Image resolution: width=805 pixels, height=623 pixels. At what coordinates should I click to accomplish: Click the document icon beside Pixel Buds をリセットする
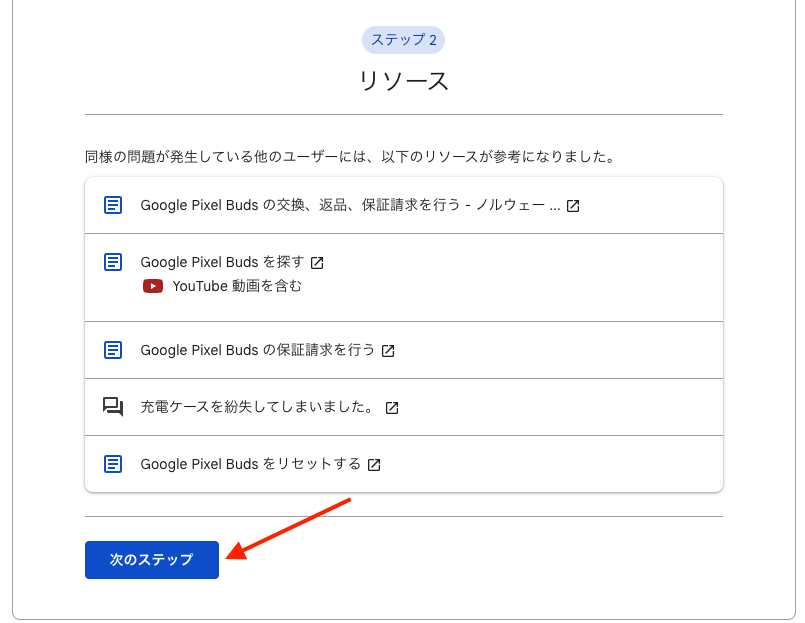[113, 464]
